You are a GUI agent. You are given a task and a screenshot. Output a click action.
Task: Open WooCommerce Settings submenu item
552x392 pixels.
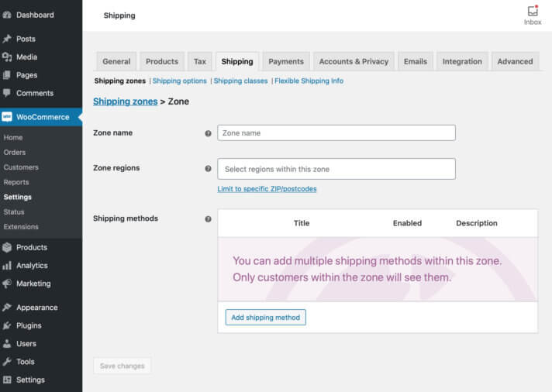click(18, 197)
